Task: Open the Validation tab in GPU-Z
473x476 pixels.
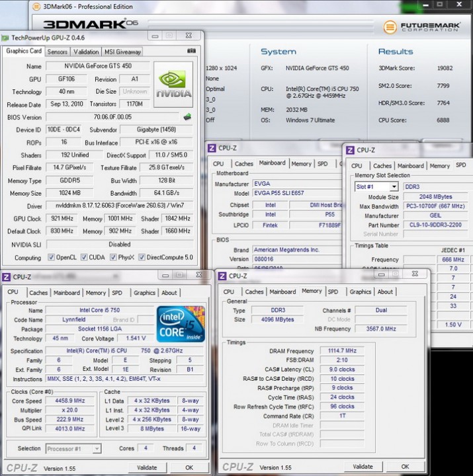Action: [86, 52]
